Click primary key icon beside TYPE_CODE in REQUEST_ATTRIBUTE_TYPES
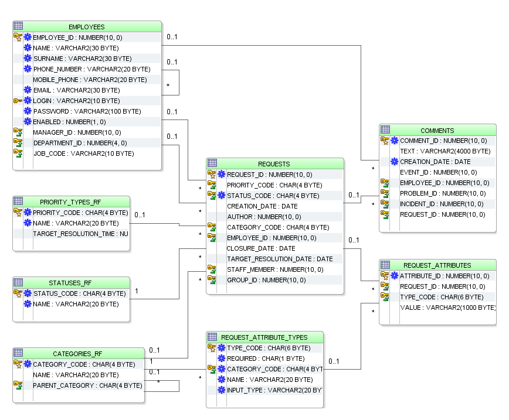Image resolution: width=509 pixels, height=420 pixels. tap(212, 348)
